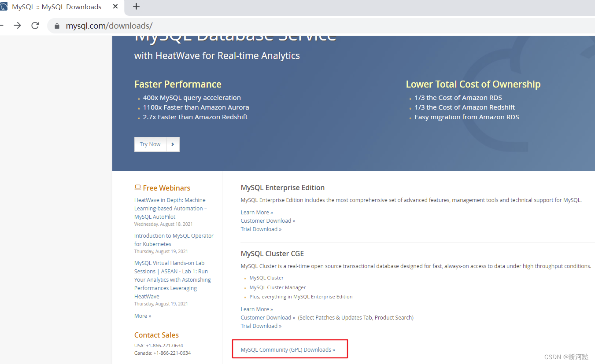Click the page reload icon
The width and height of the screenshot is (595, 364).
(35, 26)
